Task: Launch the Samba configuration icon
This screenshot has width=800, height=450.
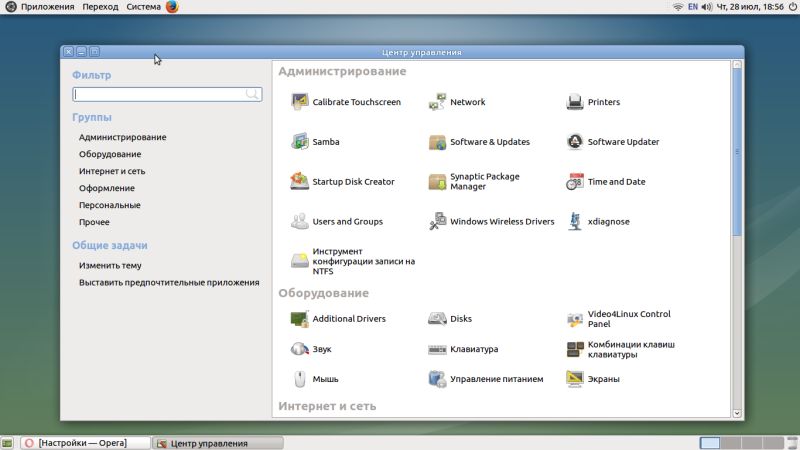Action: 299,141
